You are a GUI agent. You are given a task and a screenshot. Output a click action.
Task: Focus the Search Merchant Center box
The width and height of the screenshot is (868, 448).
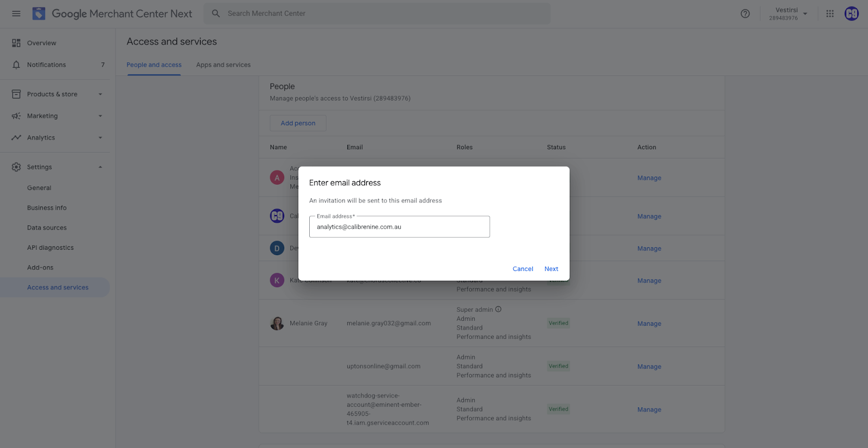pyautogui.click(x=380, y=14)
